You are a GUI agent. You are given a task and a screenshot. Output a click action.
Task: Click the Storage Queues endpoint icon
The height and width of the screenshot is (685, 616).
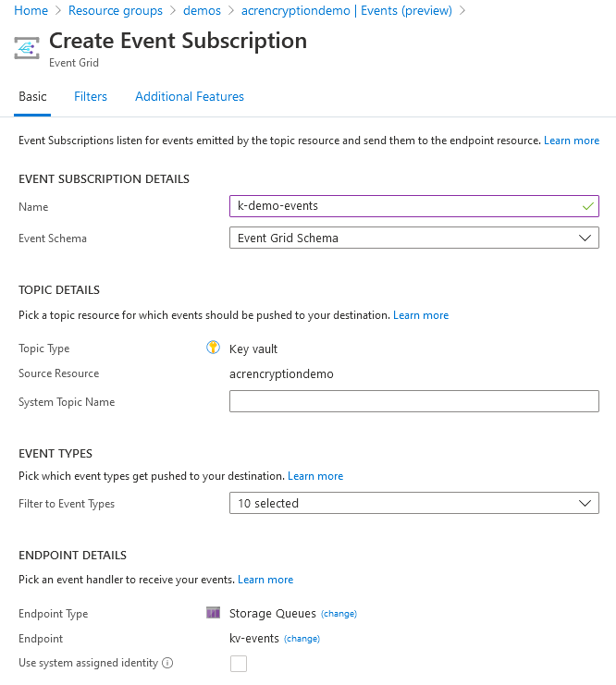click(213, 613)
